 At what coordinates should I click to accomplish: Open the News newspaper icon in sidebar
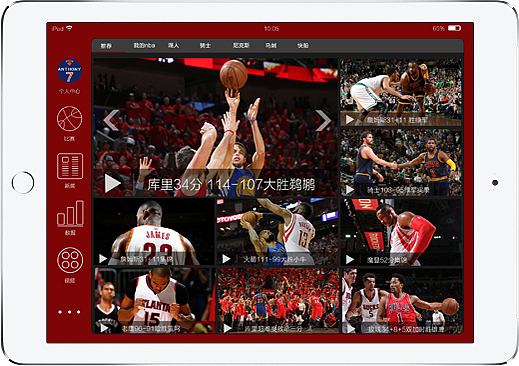pos(70,166)
